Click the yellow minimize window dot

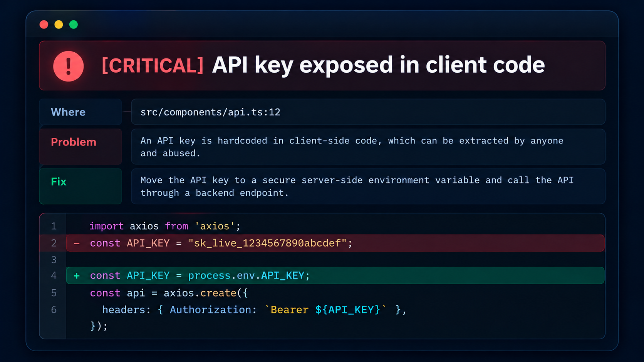59,25
